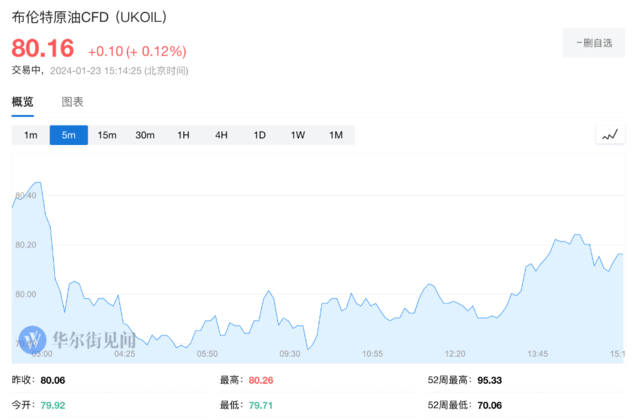Click the 昨收 value 80.06
The width and height of the screenshot is (640, 420).
53,380
